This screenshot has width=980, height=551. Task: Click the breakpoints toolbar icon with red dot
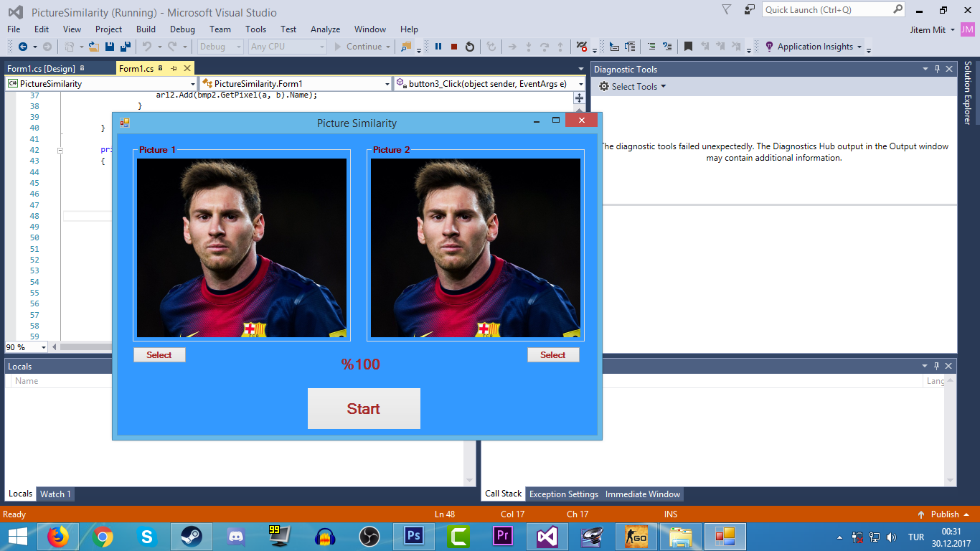[x=582, y=47]
